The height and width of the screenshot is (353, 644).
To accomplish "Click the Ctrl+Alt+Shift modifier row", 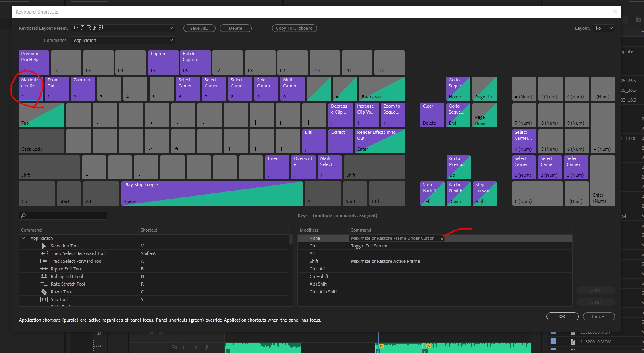I will [x=435, y=292].
